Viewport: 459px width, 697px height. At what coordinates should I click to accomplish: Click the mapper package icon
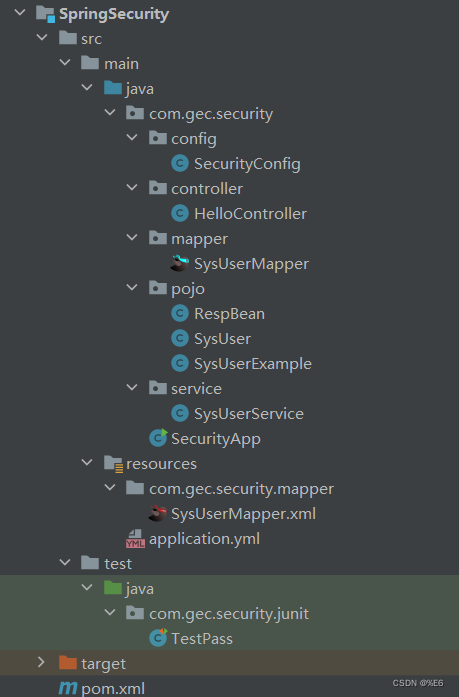coord(158,238)
